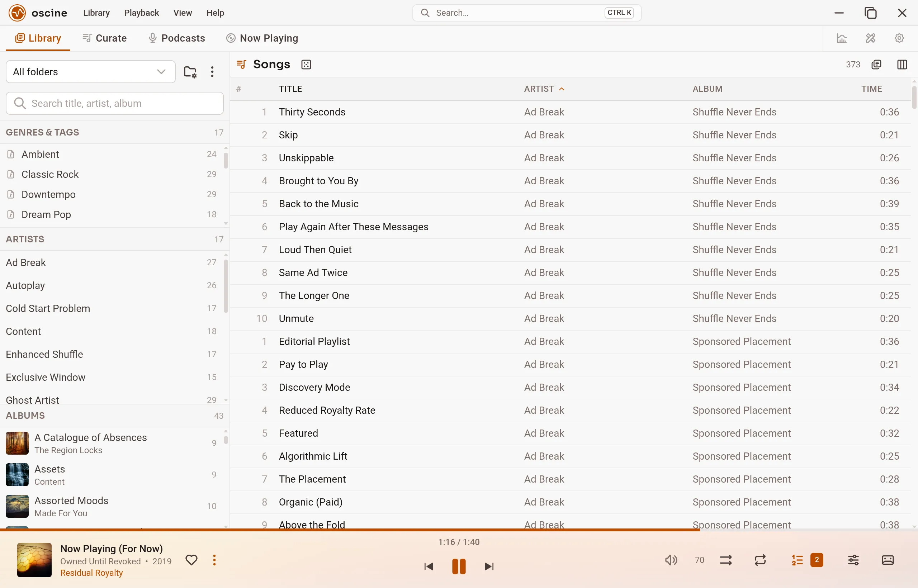Open the column layout icon

[x=902, y=65]
